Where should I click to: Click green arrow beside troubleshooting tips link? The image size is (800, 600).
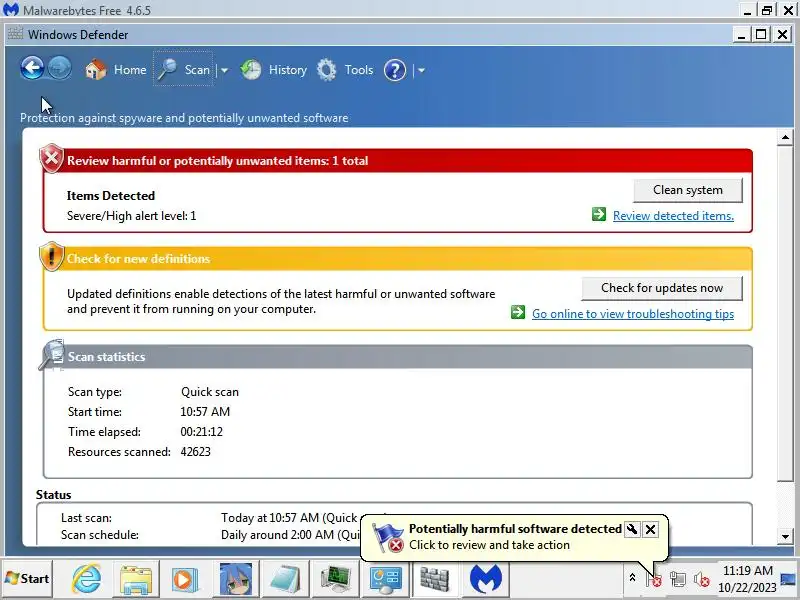click(518, 312)
